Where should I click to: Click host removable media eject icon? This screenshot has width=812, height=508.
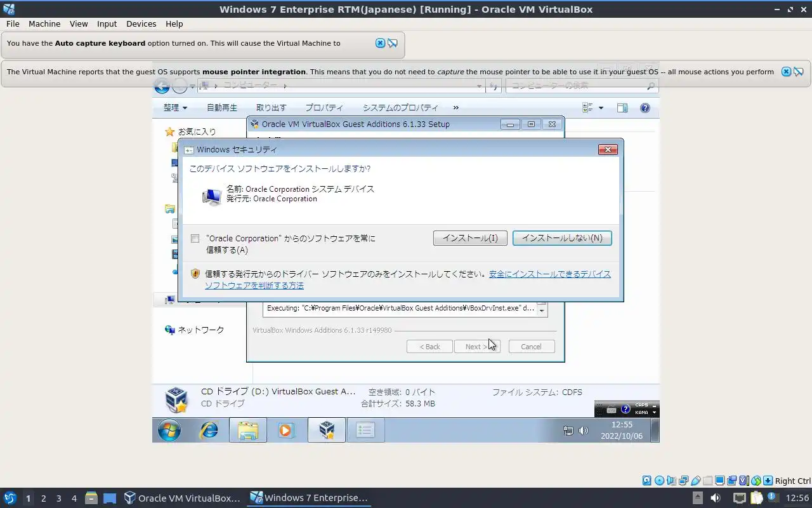tap(698, 498)
